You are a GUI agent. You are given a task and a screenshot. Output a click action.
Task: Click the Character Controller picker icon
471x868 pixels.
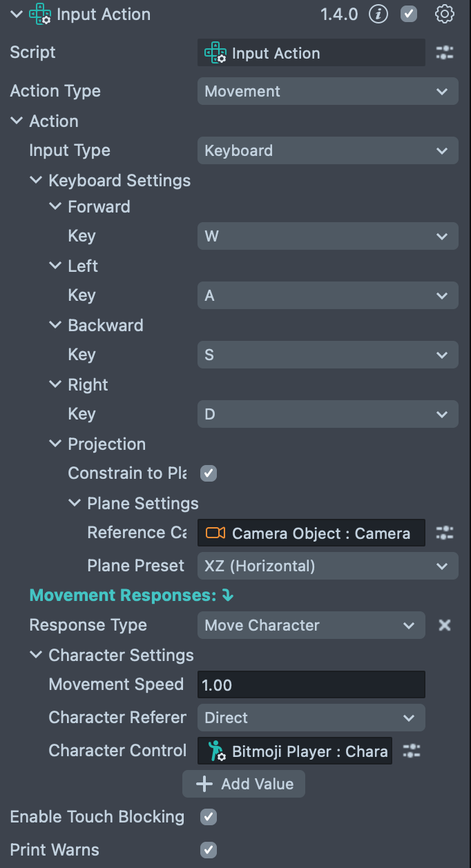(x=412, y=751)
